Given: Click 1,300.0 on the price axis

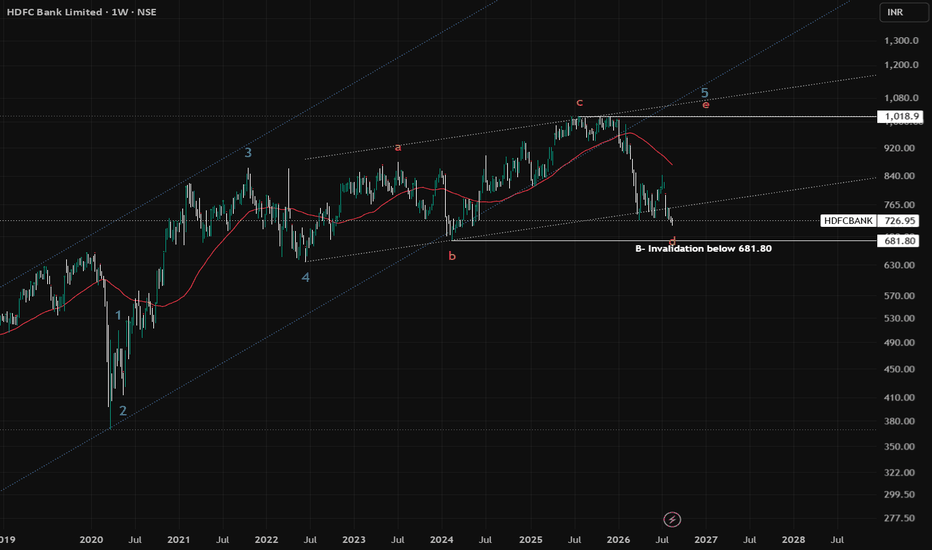Looking at the screenshot, I should [x=901, y=41].
